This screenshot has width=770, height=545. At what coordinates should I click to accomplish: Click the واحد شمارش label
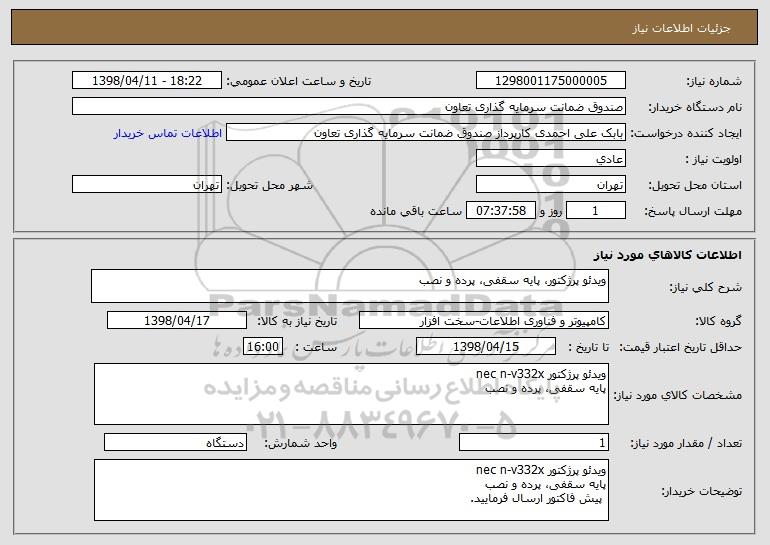coord(301,443)
